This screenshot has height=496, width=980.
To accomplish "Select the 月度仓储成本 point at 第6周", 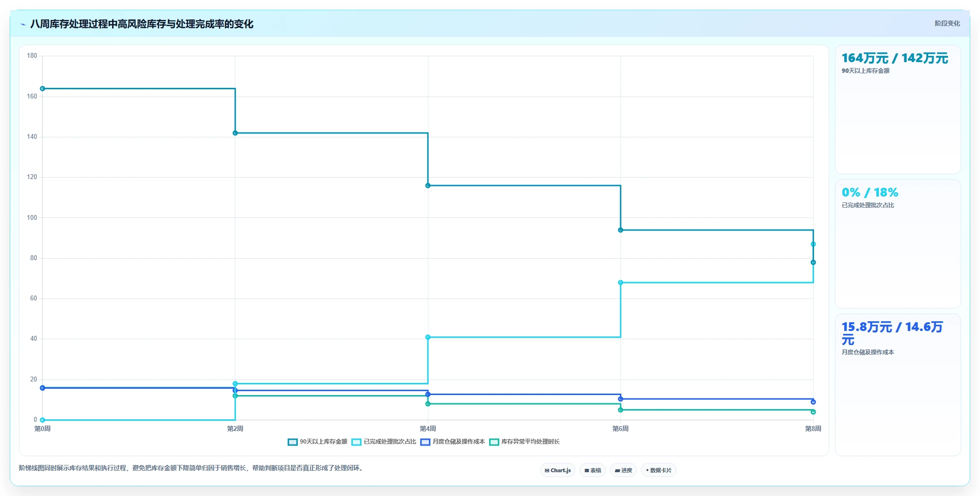I will (x=621, y=399).
